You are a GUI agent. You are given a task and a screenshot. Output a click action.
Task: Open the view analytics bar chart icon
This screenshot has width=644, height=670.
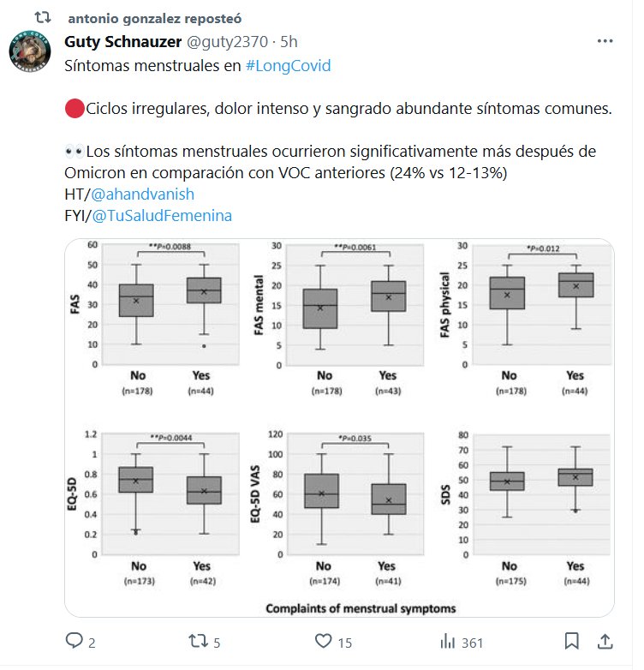pos(447,640)
